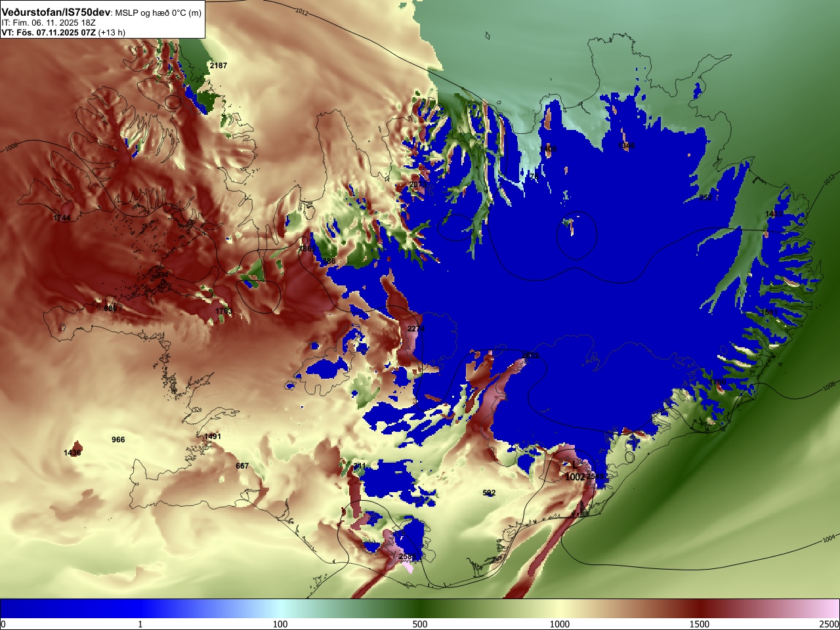Click the 'MSLP og hæð 0°C (m)' label

click(x=158, y=13)
